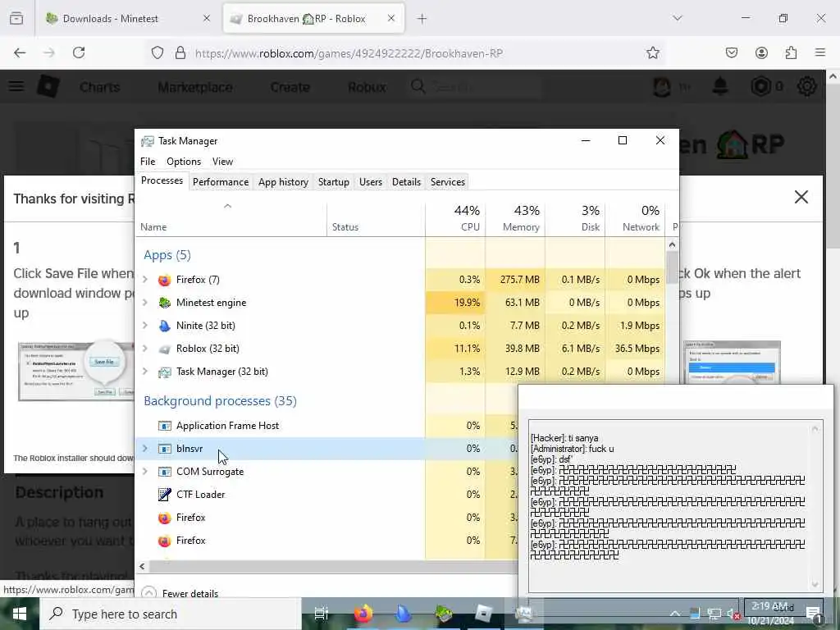Image resolution: width=840 pixels, height=630 pixels.
Task: Open Task Manager File menu
Action: pos(148,162)
